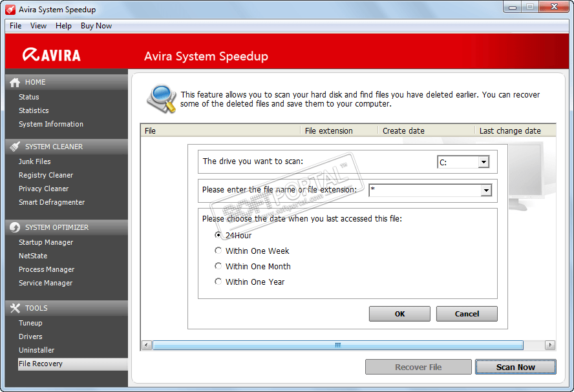The height and width of the screenshot is (392, 574).
Task: Open Drivers in sidebar
Action: point(30,336)
